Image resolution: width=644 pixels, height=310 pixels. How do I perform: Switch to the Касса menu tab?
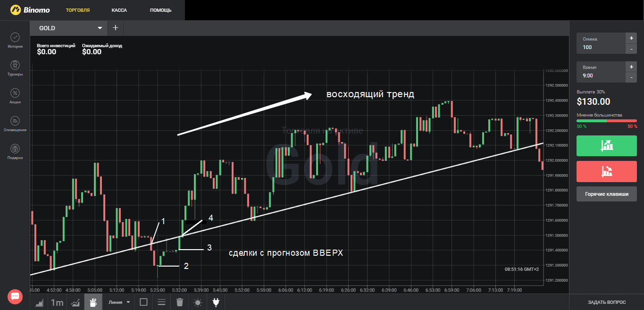tap(119, 10)
